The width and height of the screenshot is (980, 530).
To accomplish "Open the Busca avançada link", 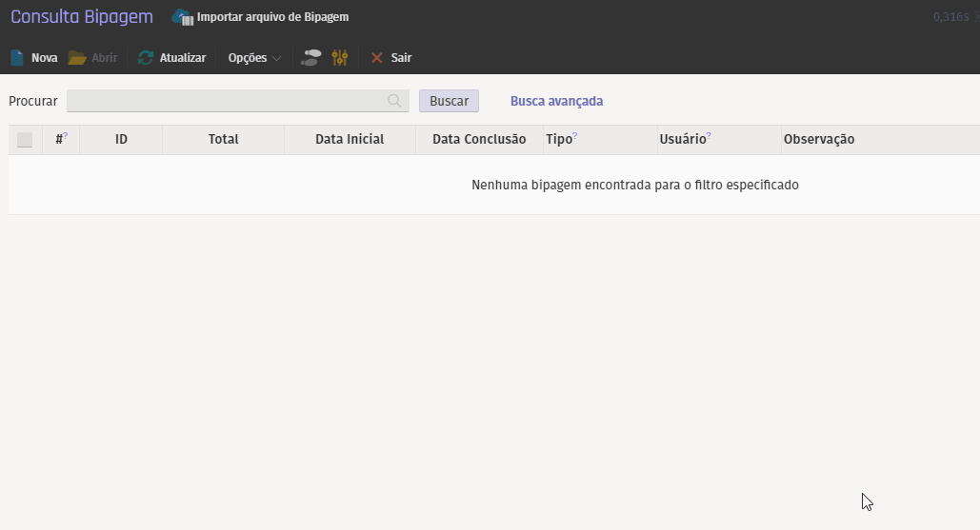I will [556, 101].
